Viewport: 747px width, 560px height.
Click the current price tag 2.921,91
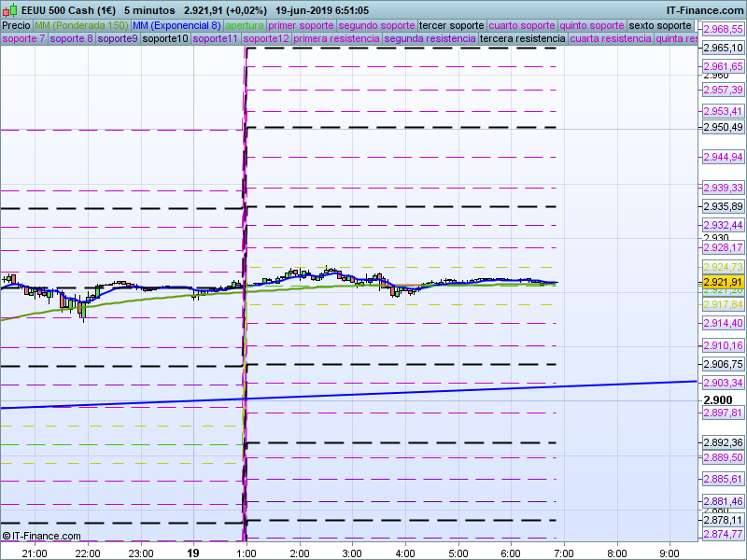[722, 282]
